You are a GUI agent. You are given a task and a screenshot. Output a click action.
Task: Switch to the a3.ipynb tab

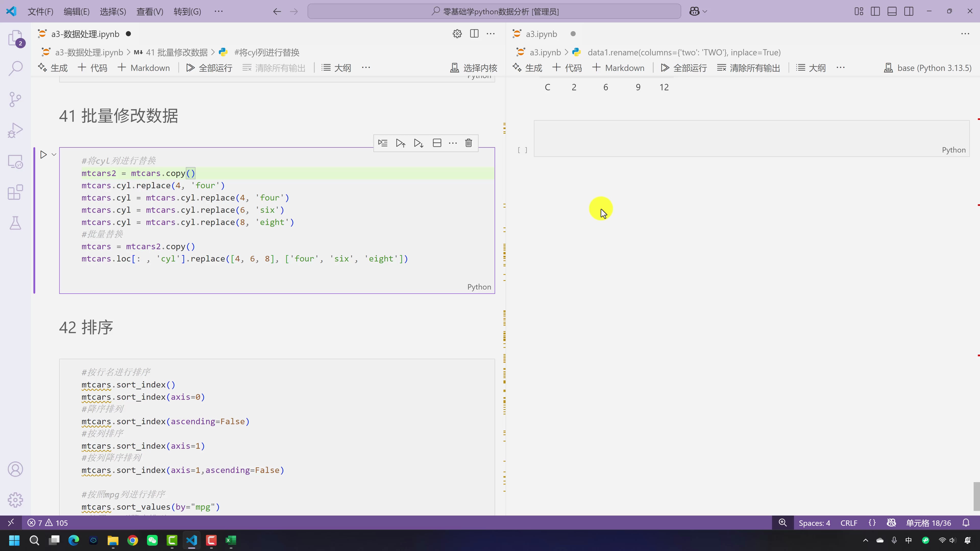[541, 34]
